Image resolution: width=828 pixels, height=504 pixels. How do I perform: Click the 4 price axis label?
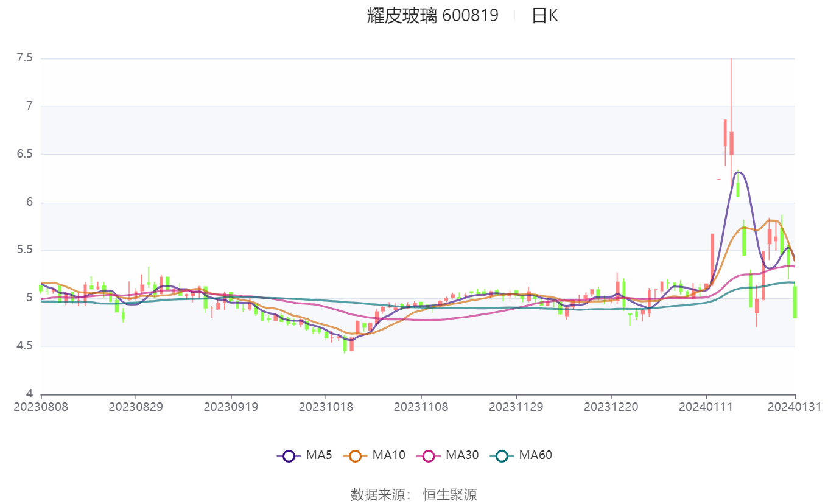point(29,394)
